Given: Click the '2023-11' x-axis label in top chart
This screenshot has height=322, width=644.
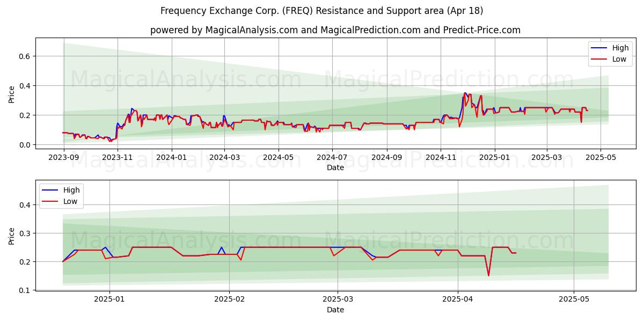Looking at the screenshot, I should pyautogui.click(x=118, y=157).
